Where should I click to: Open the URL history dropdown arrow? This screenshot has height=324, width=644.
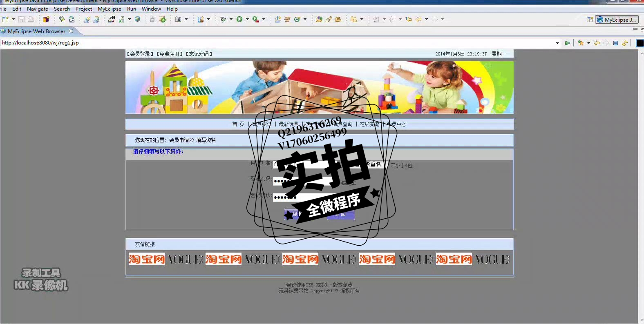(x=557, y=43)
